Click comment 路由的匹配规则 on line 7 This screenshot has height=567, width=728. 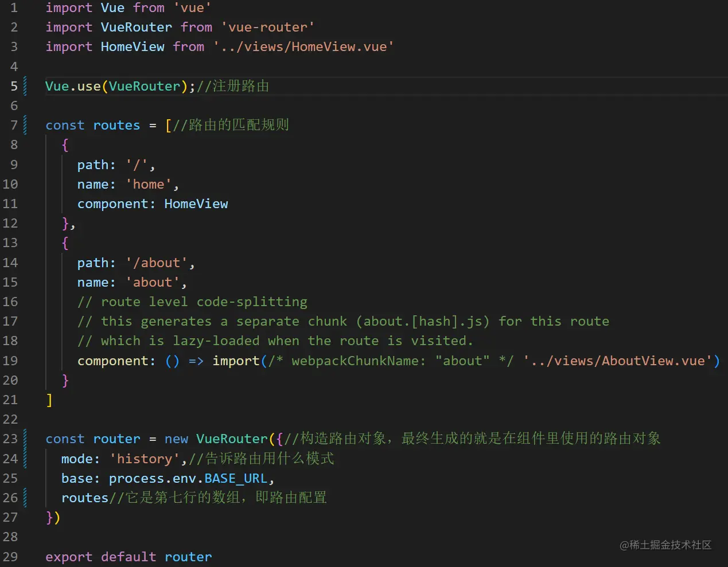[231, 125]
